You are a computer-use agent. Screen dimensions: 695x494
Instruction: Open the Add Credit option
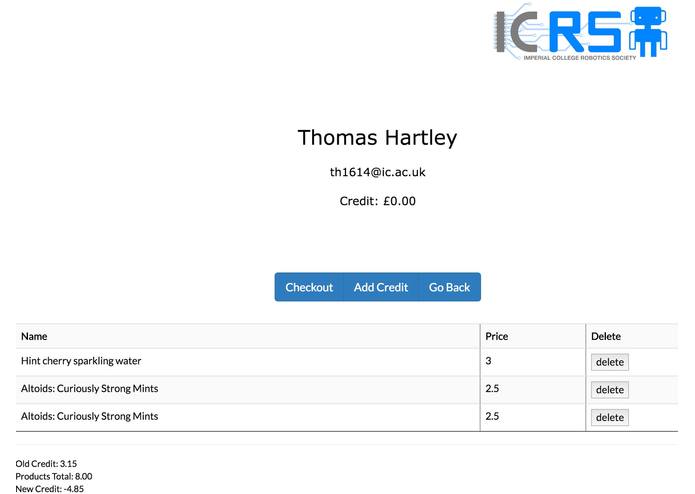coord(381,287)
